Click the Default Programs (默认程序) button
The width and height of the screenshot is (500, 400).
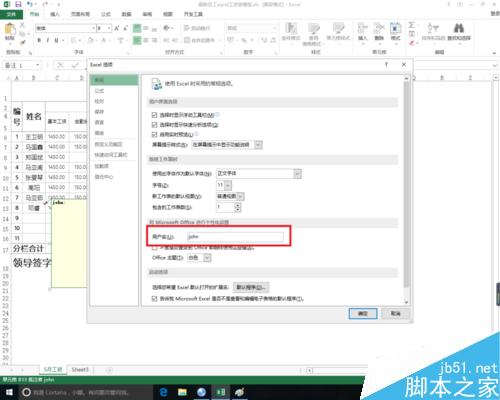tap(251, 287)
